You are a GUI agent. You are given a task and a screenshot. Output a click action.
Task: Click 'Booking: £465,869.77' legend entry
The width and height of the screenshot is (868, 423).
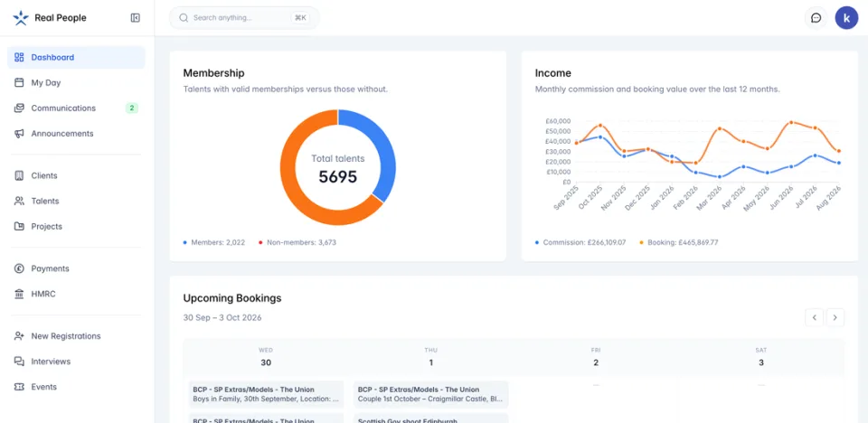click(678, 242)
